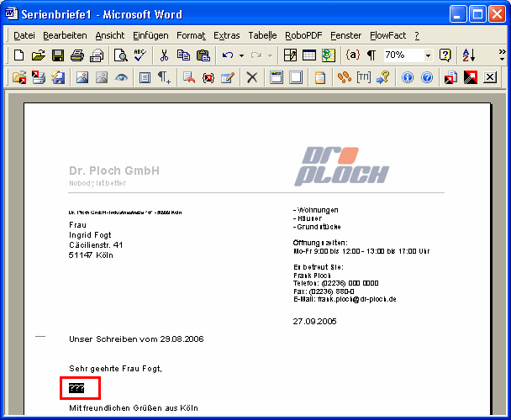
Task: Open the zoom percentage dropdown showing 70%
Action: click(x=428, y=55)
